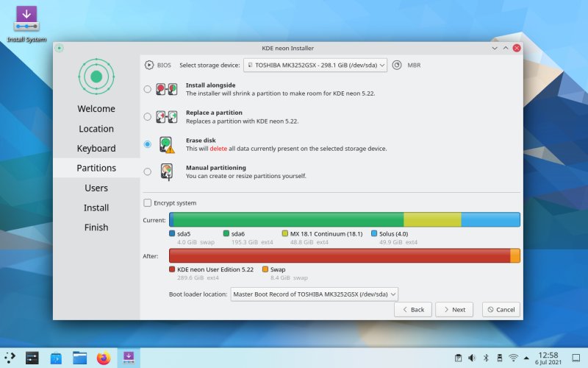Click the green sda6 segment in Current bar
The height and width of the screenshot is (368, 588).
tap(288, 219)
